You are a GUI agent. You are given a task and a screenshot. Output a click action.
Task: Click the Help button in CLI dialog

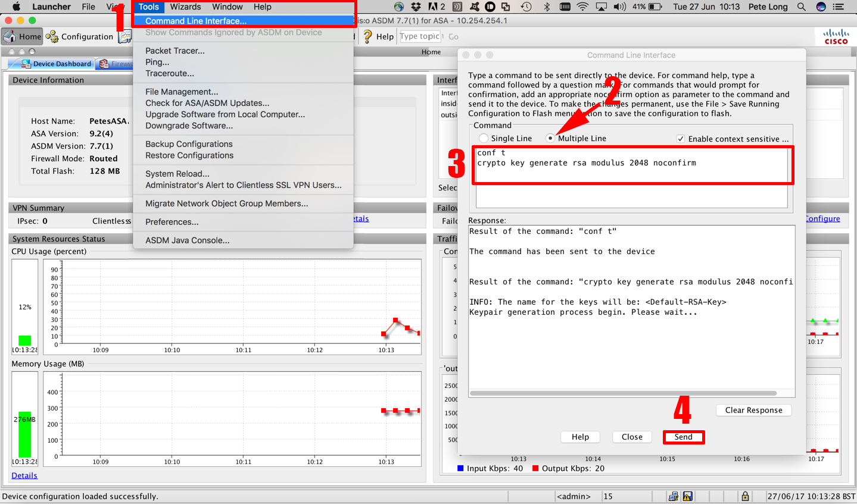click(x=580, y=437)
